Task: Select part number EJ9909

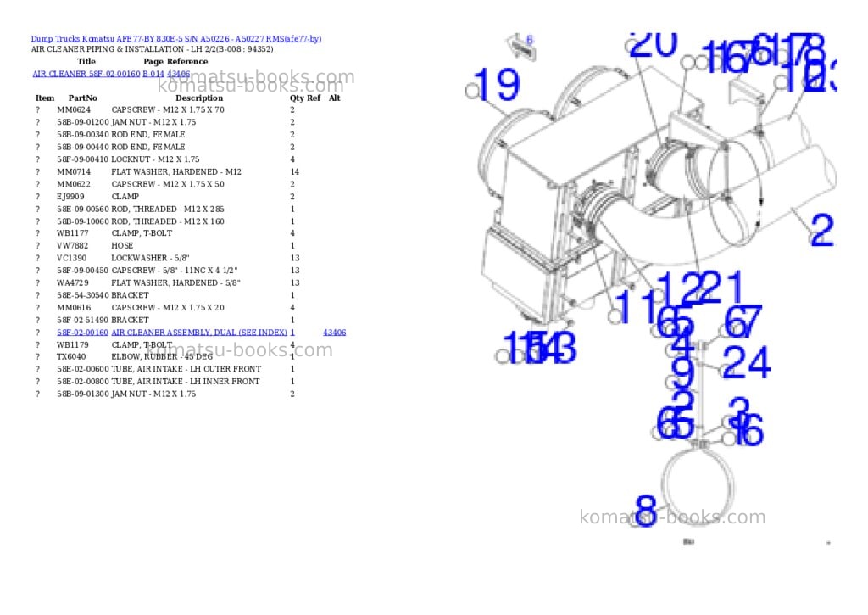Action: pyautogui.click(x=71, y=197)
